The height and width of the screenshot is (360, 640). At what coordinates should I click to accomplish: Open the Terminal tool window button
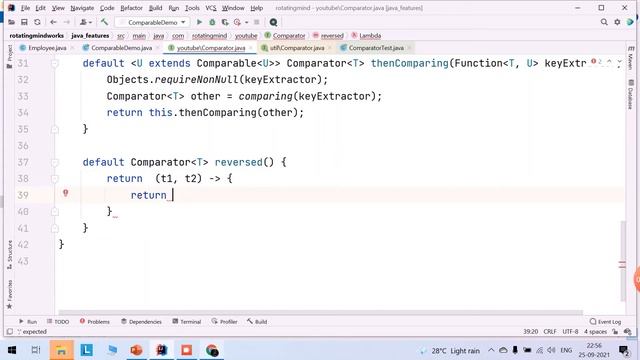(187, 322)
